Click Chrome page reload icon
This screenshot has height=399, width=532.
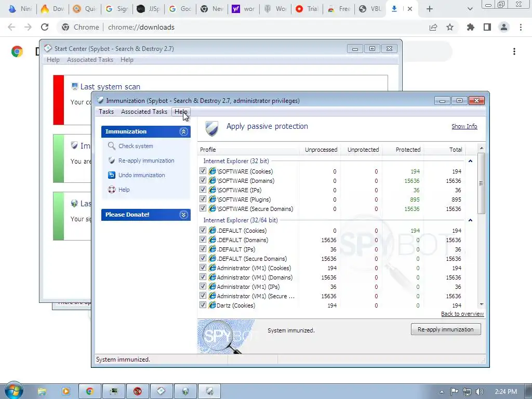[45, 27]
